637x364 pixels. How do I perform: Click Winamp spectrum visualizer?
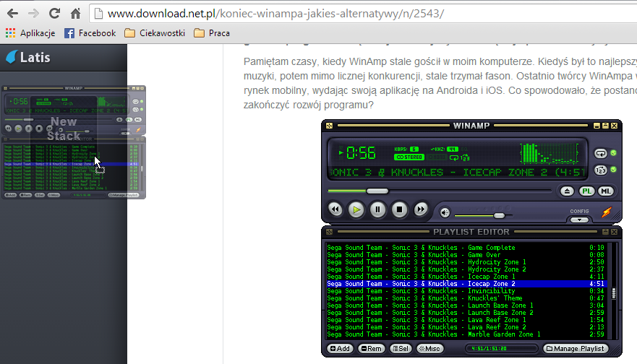(x=550, y=153)
